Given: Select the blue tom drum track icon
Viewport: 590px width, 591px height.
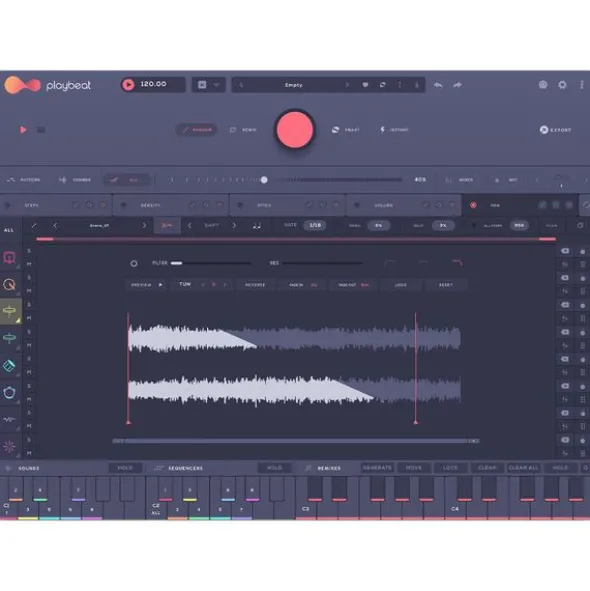Looking at the screenshot, I should tap(9, 392).
